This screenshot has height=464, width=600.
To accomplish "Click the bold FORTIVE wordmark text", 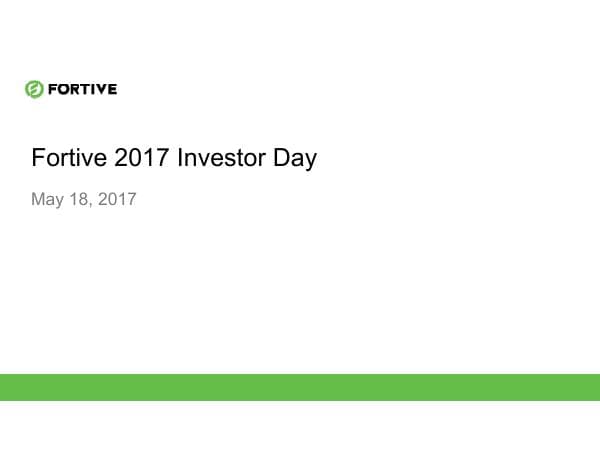I will point(81,89).
